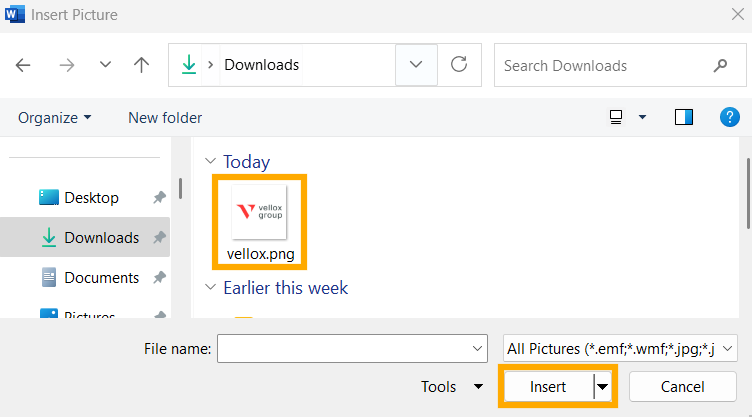The height and width of the screenshot is (417, 752).
Task: Open the Tools menu
Action: pyautogui.click(x=447, y=387)
